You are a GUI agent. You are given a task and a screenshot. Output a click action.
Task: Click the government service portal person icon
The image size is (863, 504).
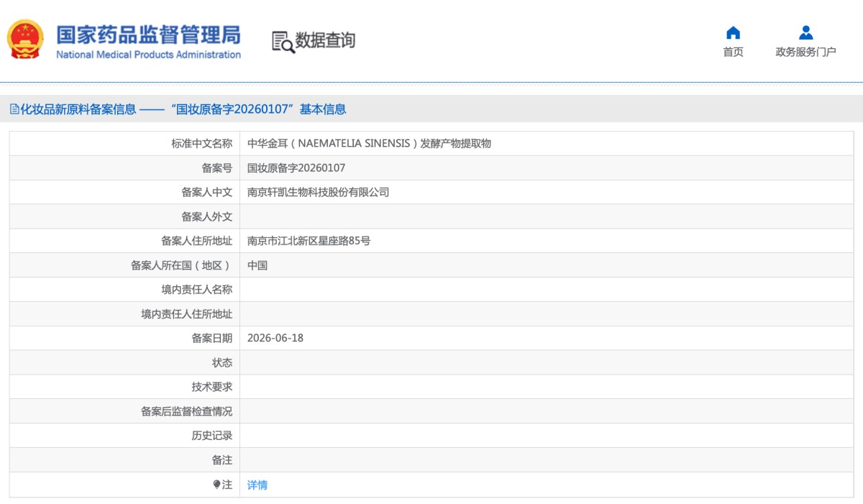pyautogui.click(x=805, y=32)
